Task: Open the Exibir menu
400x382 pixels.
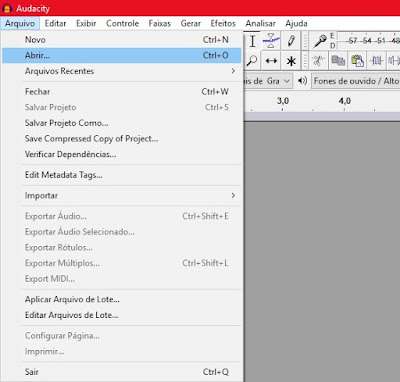Action: tap(86, 23)
